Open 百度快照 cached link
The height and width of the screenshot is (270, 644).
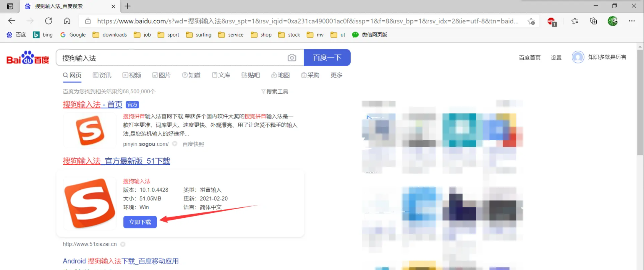[x=193, y=144]
